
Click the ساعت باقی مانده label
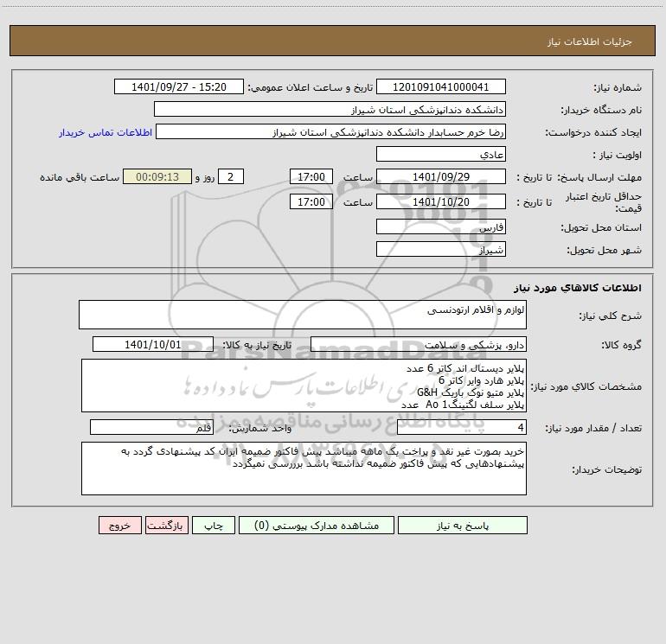(80, 177)
